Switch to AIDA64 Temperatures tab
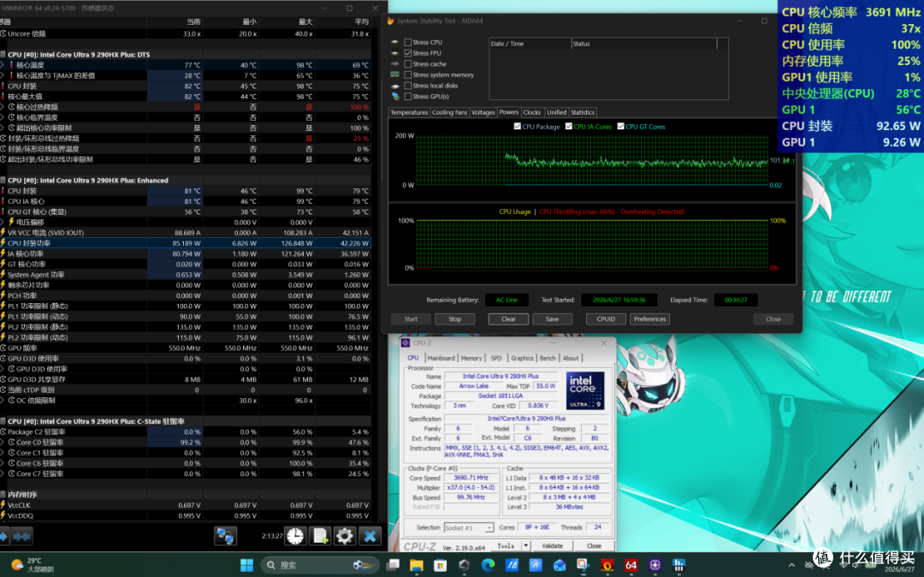The image size is (924, 577). click(x=409, y=112)
